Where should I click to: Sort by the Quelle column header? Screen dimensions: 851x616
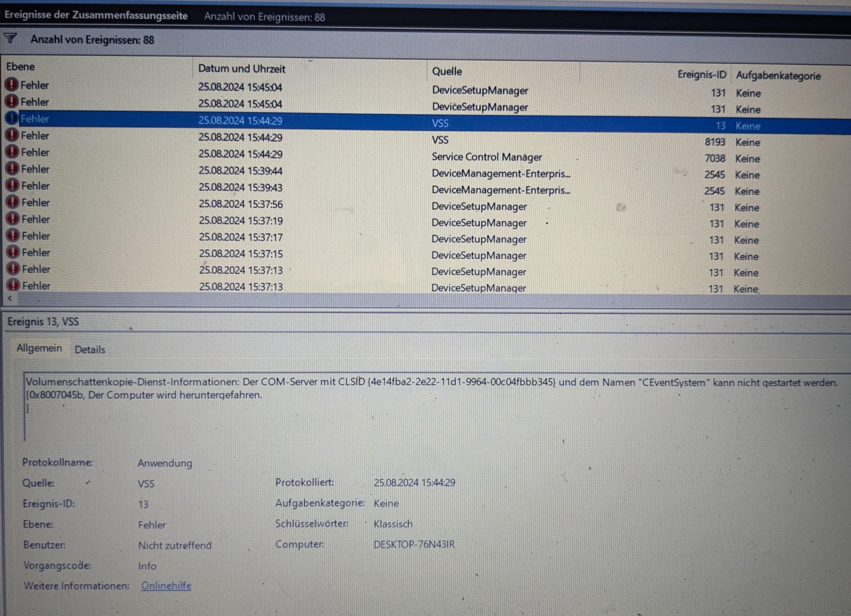coord(447,71)
